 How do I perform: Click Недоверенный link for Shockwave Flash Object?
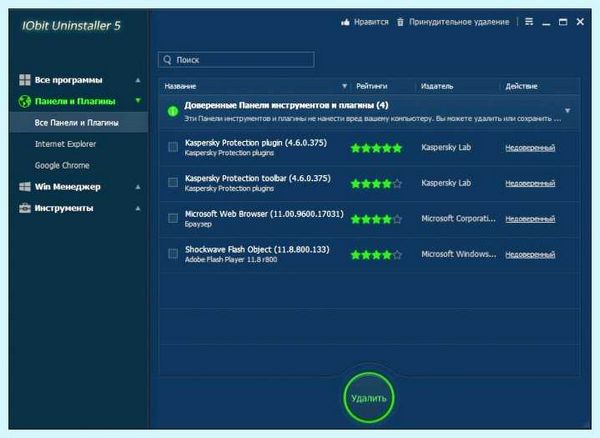point(530,255)
